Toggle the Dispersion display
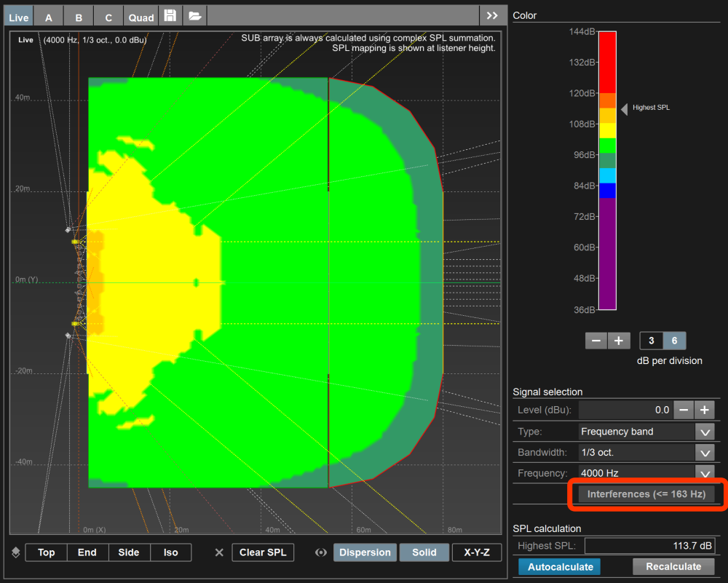Screen dimensions: 728x583 pyautogui.click(x=365, y=552)
